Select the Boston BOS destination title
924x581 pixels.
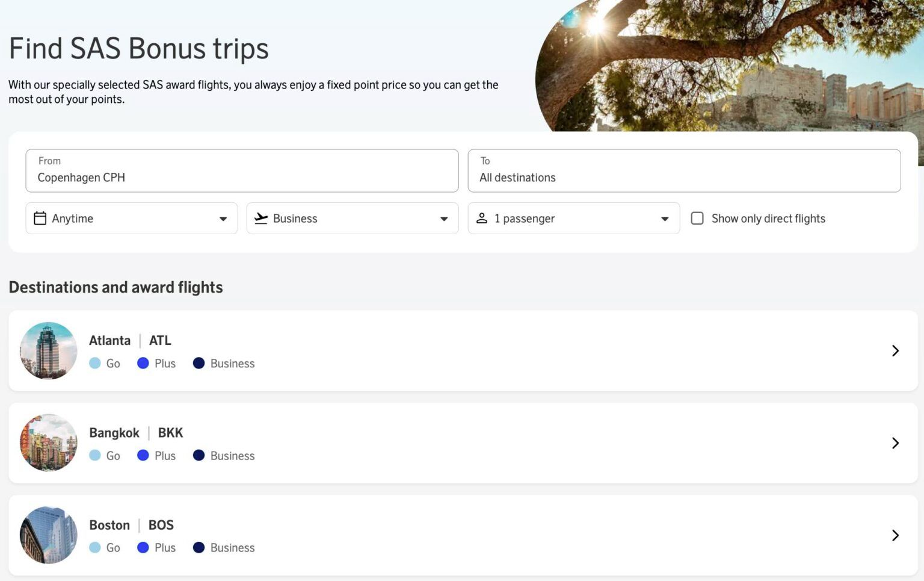pos(131,525)
